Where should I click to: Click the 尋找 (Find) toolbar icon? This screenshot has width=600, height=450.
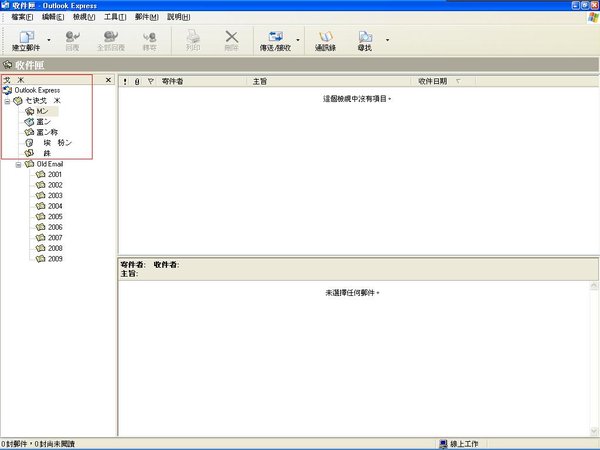point(365,41)
